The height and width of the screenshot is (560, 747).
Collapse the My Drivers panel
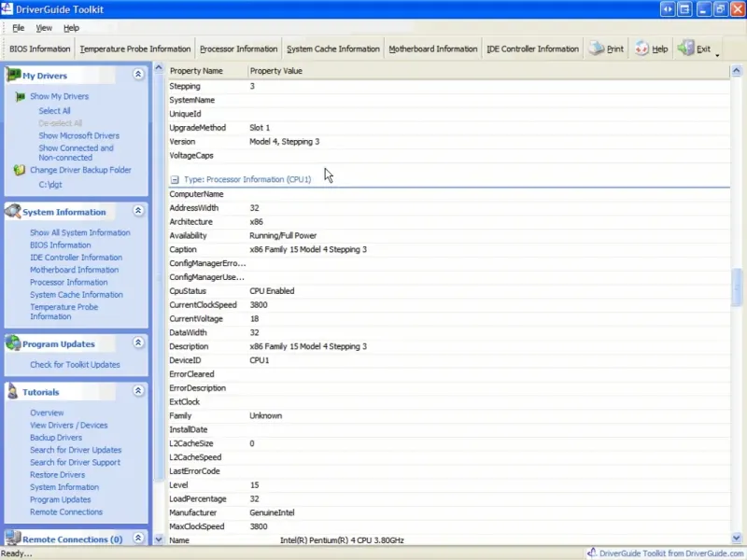[x=138, y=75]
